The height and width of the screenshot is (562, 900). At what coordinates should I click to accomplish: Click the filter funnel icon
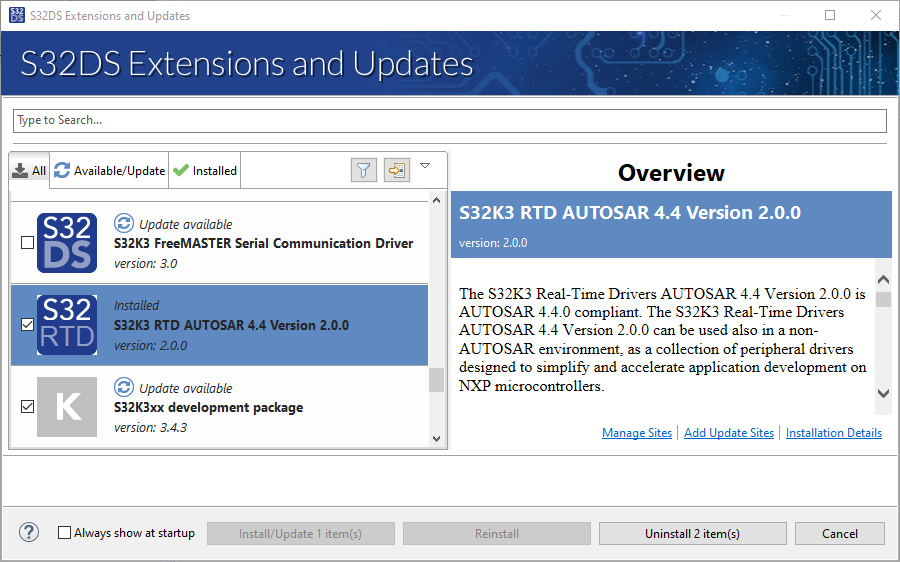[x=363, y=170]
